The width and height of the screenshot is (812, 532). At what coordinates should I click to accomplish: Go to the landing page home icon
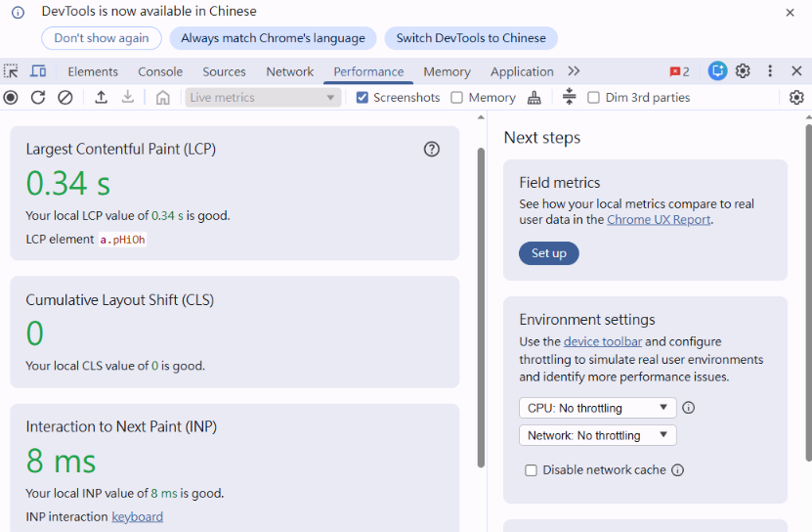point(162,98)
